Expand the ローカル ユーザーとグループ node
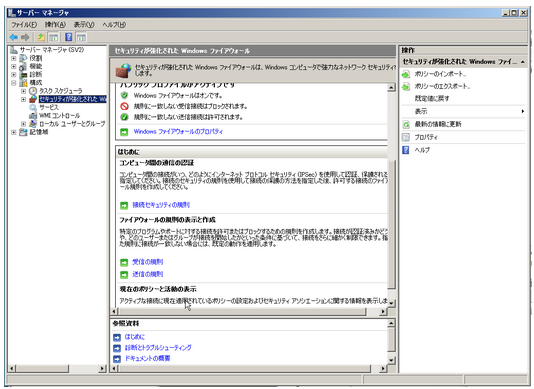Image resolution: width=534 pixels, height=389 pixels. pyautogui.click(x=23, y=124)
